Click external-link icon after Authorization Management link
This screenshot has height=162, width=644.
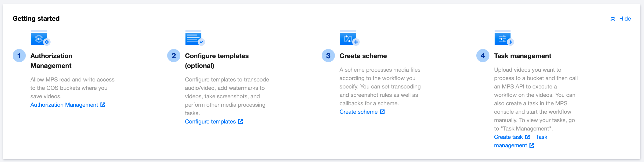click(x=103, y=105)
